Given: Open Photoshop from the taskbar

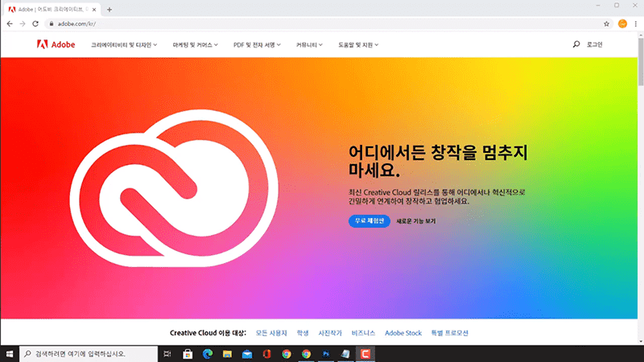Looking at the screenshot, I should (x=326, y=354).
